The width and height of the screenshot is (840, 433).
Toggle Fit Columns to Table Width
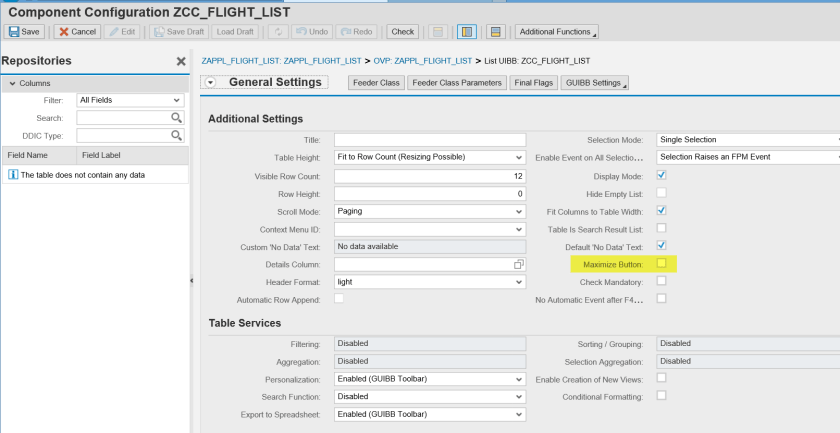[661, 211]
